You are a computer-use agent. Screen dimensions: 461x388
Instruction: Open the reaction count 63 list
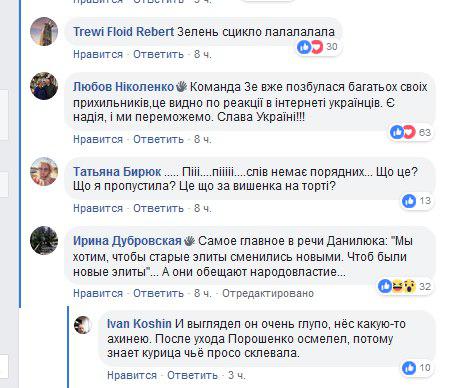click(x=425, y=133)
